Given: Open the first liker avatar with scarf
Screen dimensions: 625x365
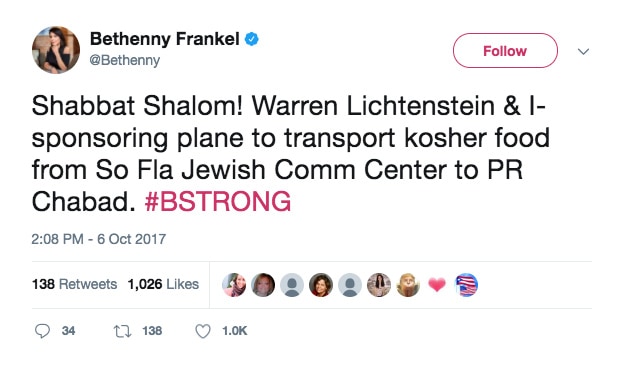Looking at the screenshot, I should (234, 285).
